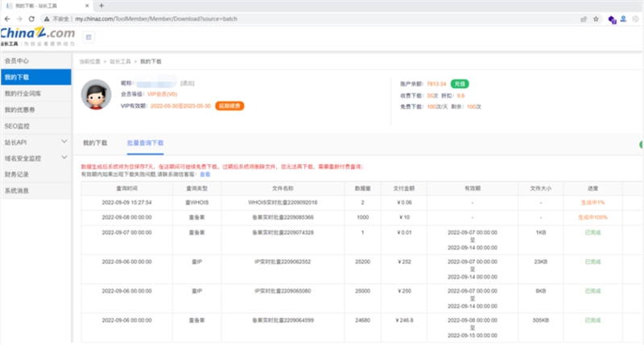Click the 支付金额 column header
The height and width of the screenshot is (345, 644).
coord(404,188)
